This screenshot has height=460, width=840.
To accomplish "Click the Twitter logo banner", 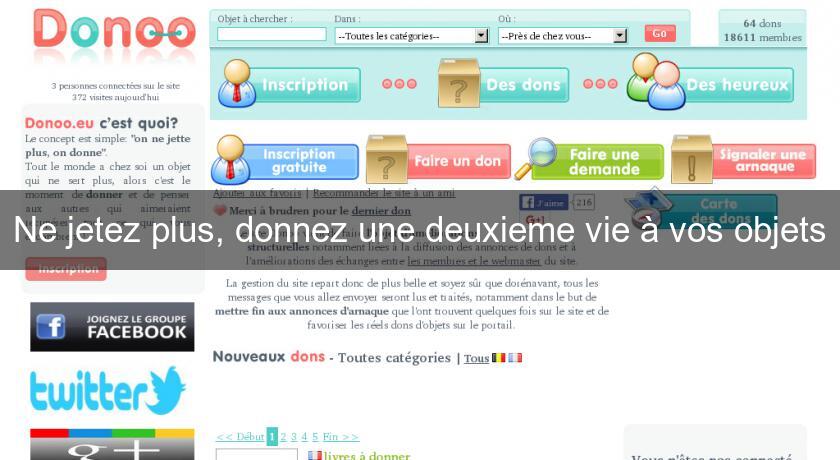I will [108, 390].
